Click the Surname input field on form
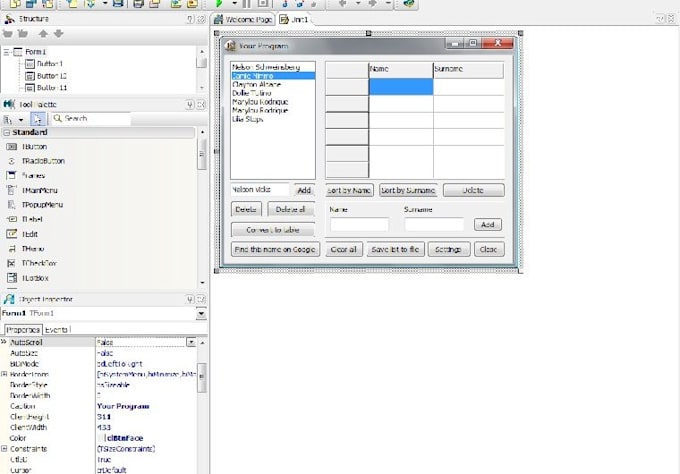Screen dimensions: 680x474 tap(434, 224)
